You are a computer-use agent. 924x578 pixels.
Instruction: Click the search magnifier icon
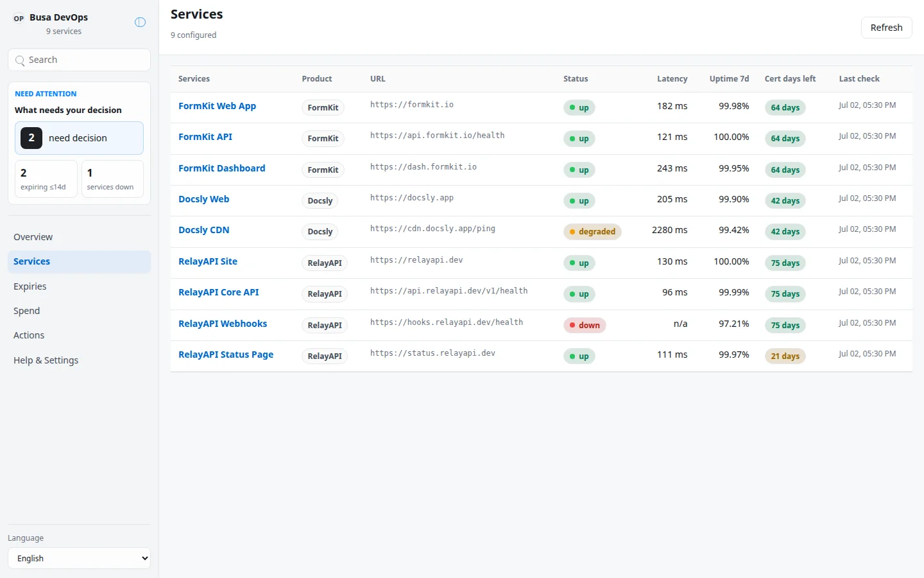(20, 60)
